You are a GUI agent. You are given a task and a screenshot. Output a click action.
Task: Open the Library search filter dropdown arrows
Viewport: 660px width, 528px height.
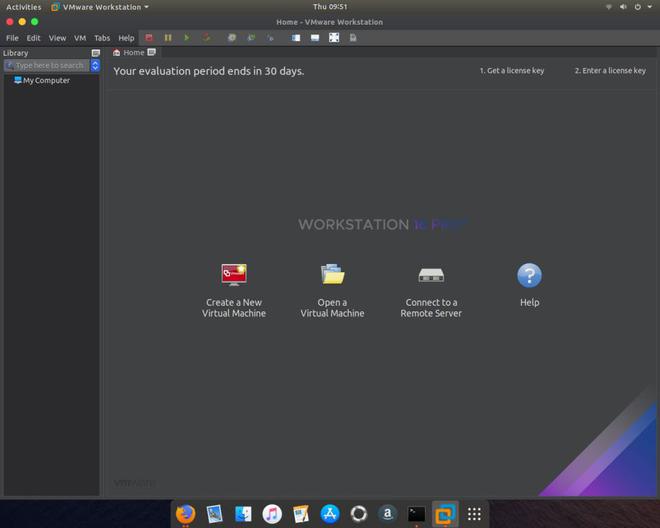click(x=95, y=65)
